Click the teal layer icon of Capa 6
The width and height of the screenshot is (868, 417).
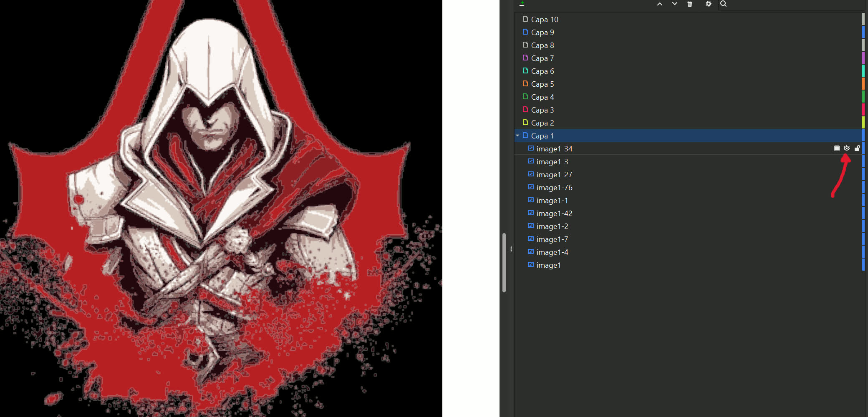coord(525,70)
